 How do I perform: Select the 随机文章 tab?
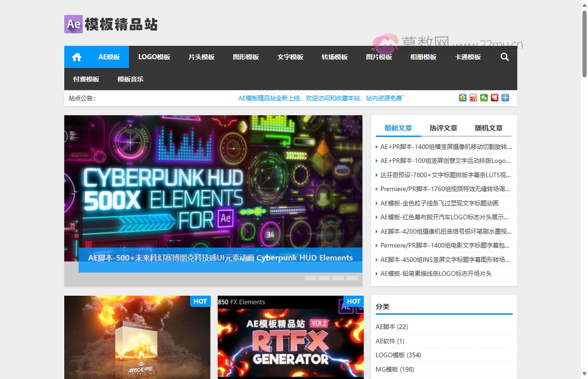(489, 128)
